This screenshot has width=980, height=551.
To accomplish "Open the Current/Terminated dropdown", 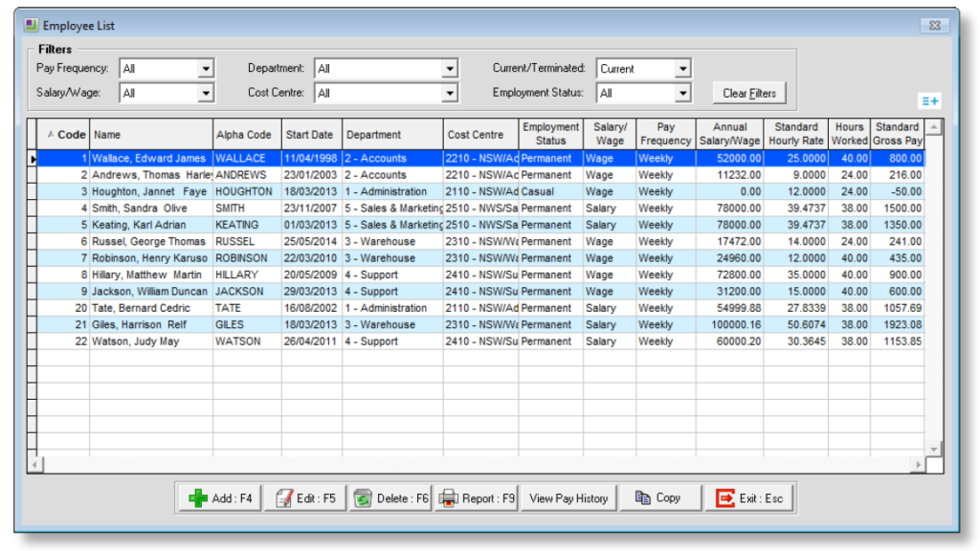I will [683, 68].
